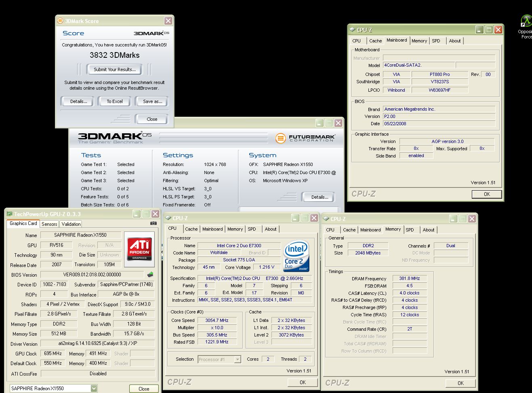Open SPD tab in CPU-Z processor window
The width and height of the screenshot is (532, 393).
coord(252,229)
